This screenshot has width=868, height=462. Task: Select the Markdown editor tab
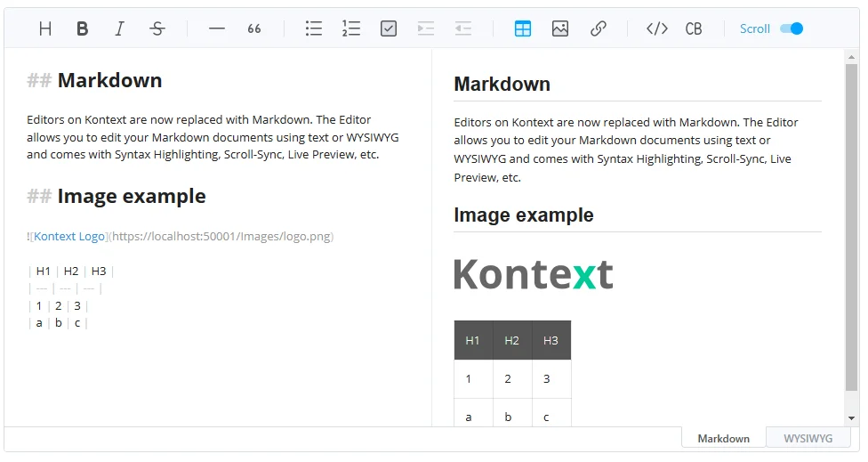pyautogui.click(x=723, y=438)
